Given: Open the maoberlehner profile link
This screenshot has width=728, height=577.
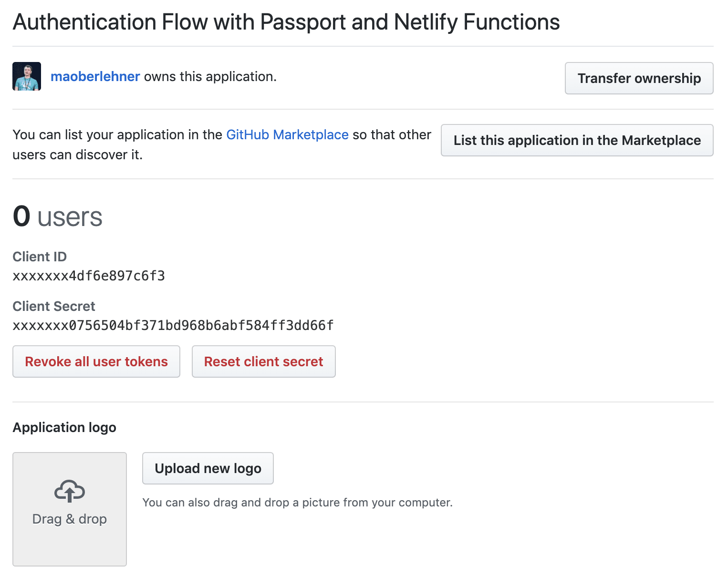Looking at the screenshot, I should tap(95, 76).
